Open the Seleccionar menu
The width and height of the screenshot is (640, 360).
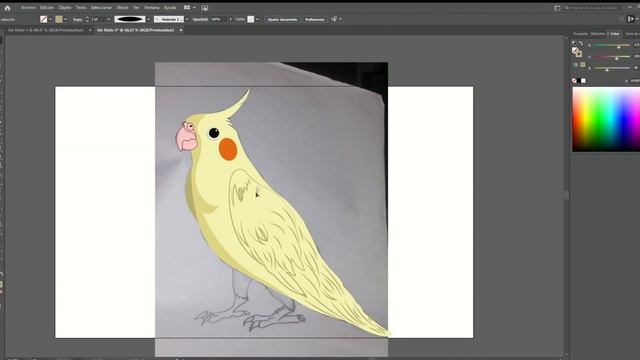101,7
